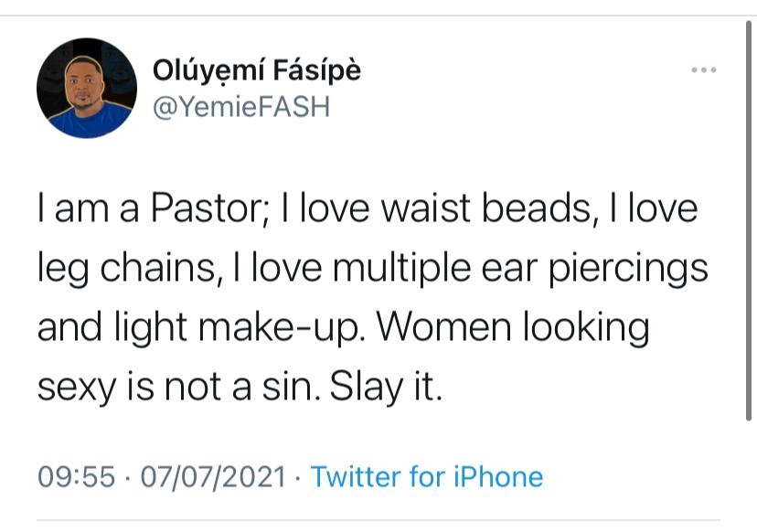Image resolution: width=757 pixels, height=532 pixels.
Task: Select the 09:55 timestamp
Action: tap(76, 477)
